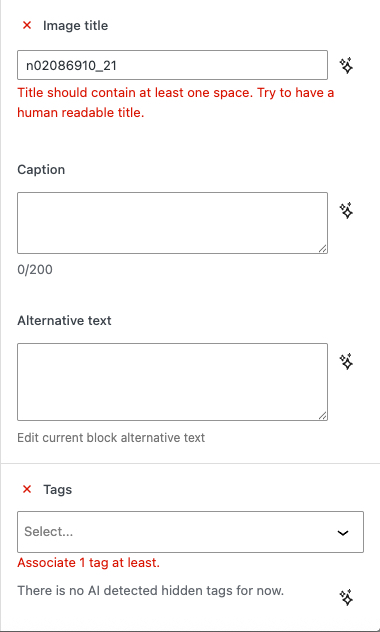Click the 'Edit current block alternative text' hint
Image resolution: width=380 pixels, height=632 pixels.
111,437
